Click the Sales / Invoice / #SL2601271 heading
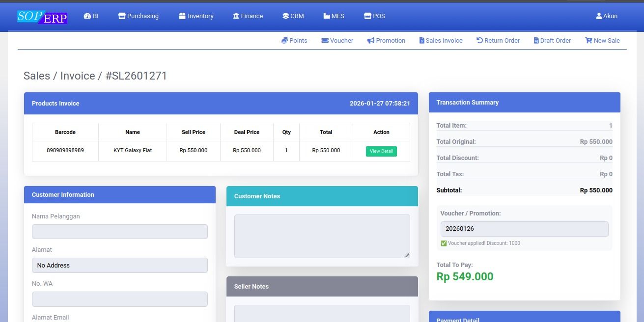644x322 pixels. pyautogui.click(x=95, y=76)
